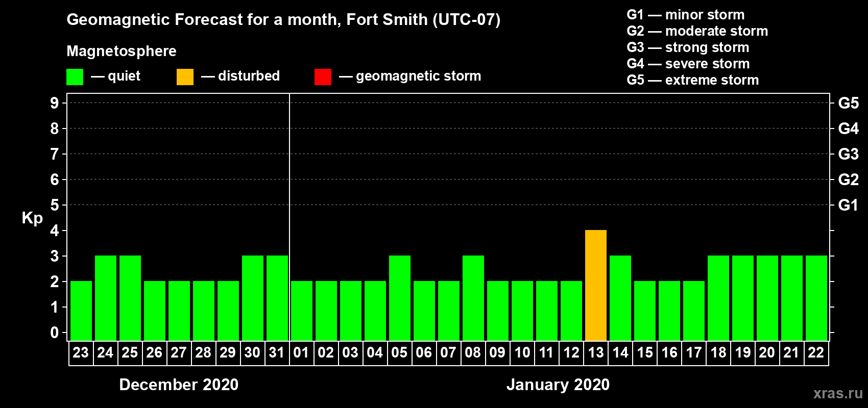Click the G1 label on right axis
The width and height of the screenshot is (868, 408).
coord(849,205)
